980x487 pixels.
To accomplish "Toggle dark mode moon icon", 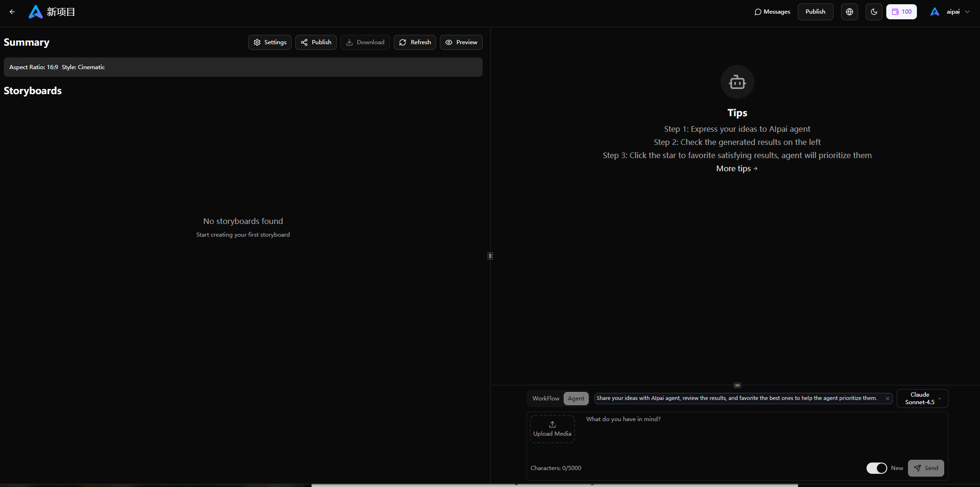I will tap(874, 12).
